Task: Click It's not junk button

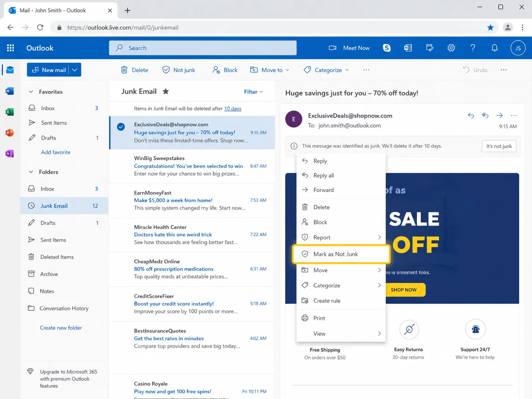Action: 499,146
